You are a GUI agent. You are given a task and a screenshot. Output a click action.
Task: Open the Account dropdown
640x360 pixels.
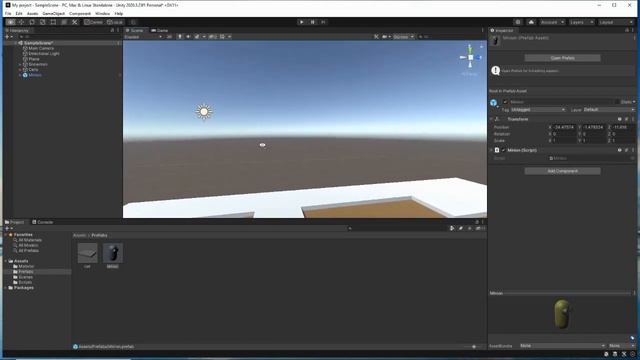(x=553, y=22)
